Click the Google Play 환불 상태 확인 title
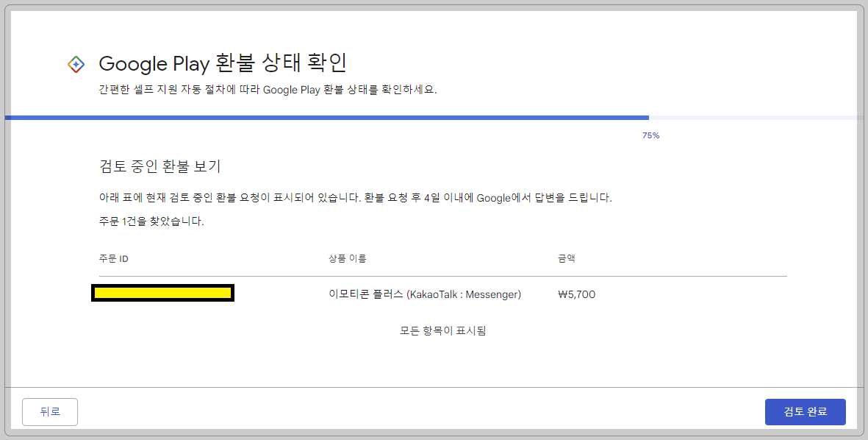Screen dimensions: 868x440 tap(223, 64)
